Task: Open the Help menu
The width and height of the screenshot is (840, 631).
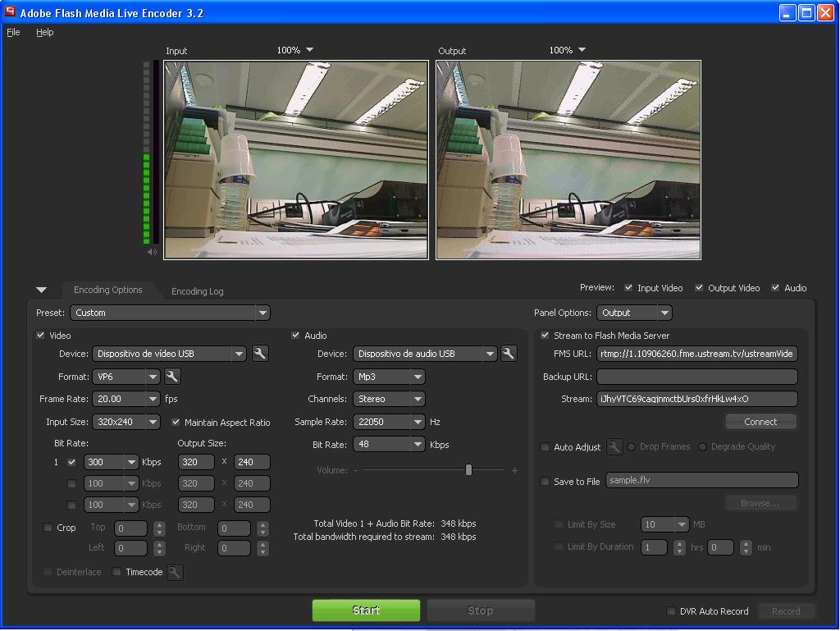Action: pos(45,32)
